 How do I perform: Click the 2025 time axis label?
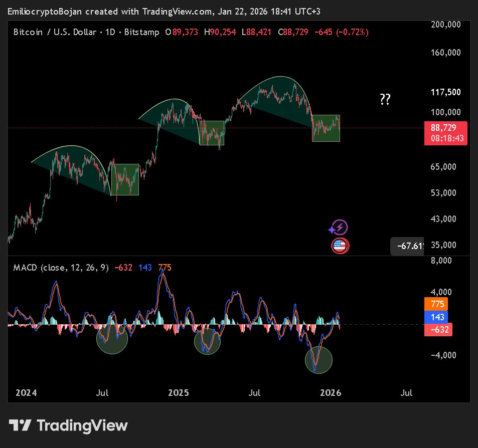(179, 393)
